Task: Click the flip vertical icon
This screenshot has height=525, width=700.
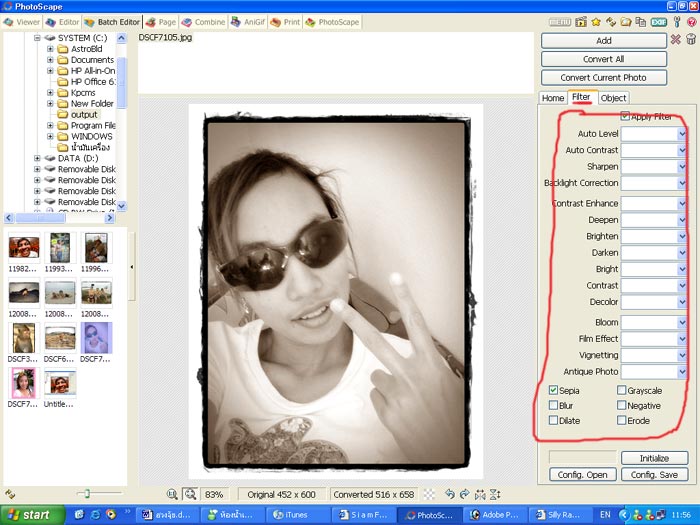Action: (495, 494)
